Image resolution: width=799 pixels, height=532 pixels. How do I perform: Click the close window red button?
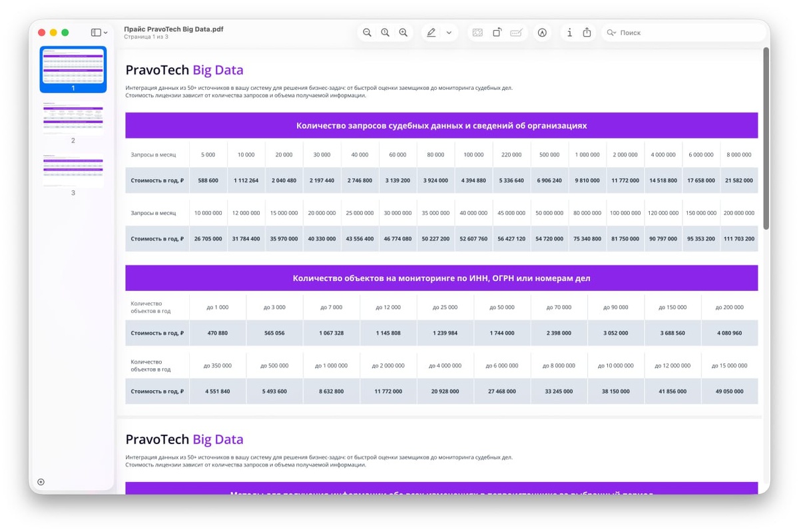pyautogui.click(x=41, y=33)
